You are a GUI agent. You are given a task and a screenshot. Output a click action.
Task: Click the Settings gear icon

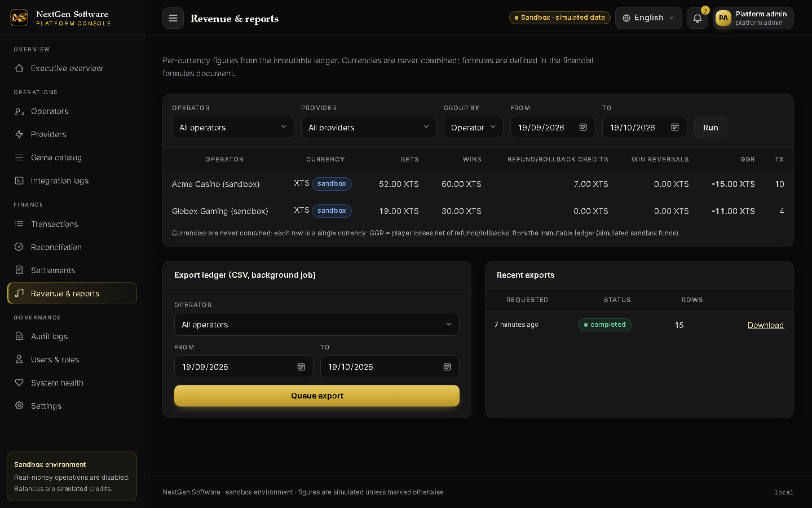19,406
